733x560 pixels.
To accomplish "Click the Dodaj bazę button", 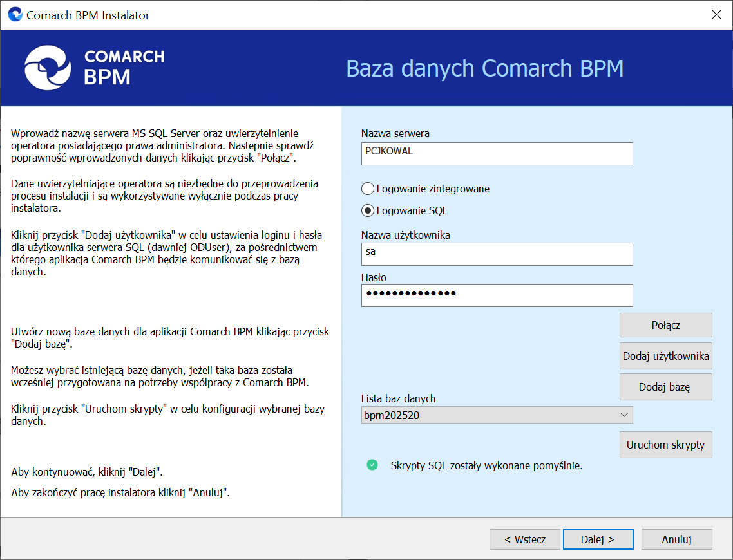I will pyautogui.click(x=665, y=387).
